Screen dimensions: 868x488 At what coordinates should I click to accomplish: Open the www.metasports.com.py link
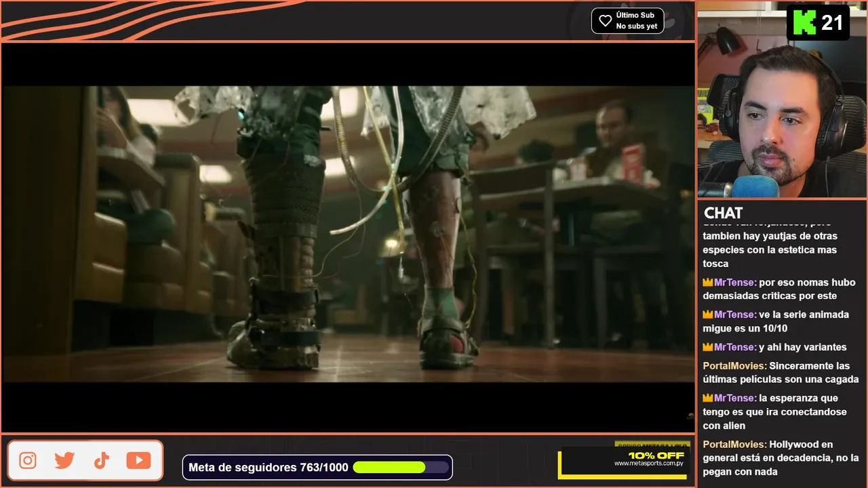[649, 464]
